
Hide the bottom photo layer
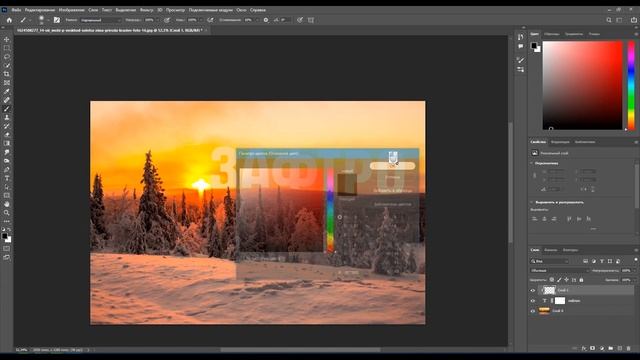point(533,311)
